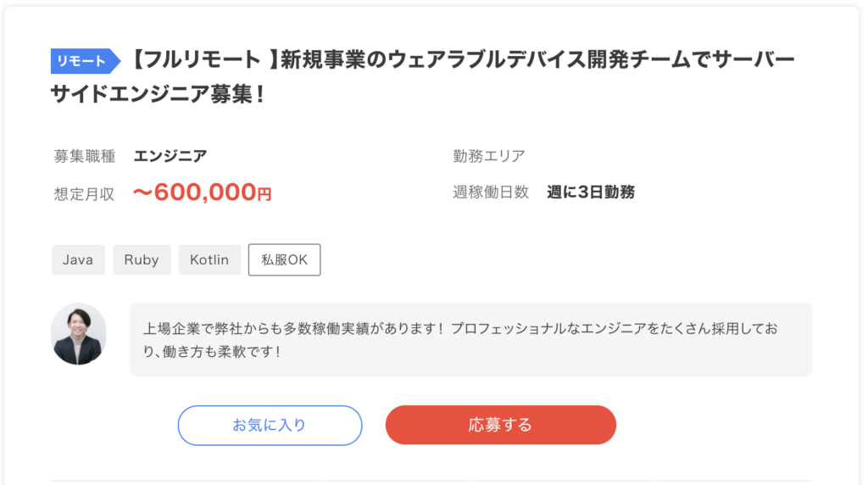The height and width of the screenshot is (485, 868).
Task: Choose the Ruby skill tag
Action: pyautogui.click(x=142, y=259)
